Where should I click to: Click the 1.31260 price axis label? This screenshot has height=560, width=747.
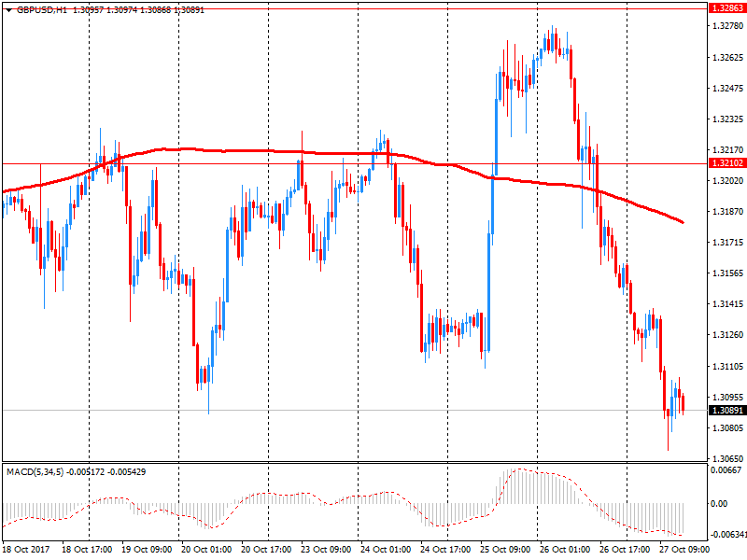click(728, 335)
